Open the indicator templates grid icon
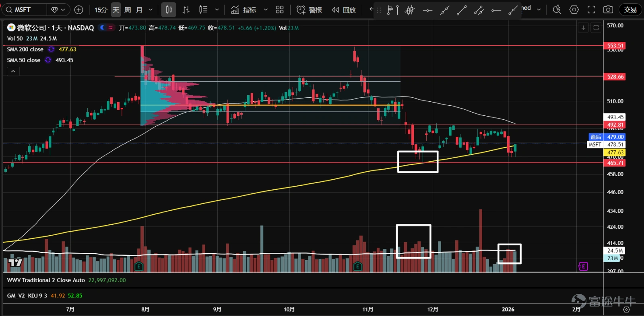The image size is (644, 316). [x=280, y=10]
